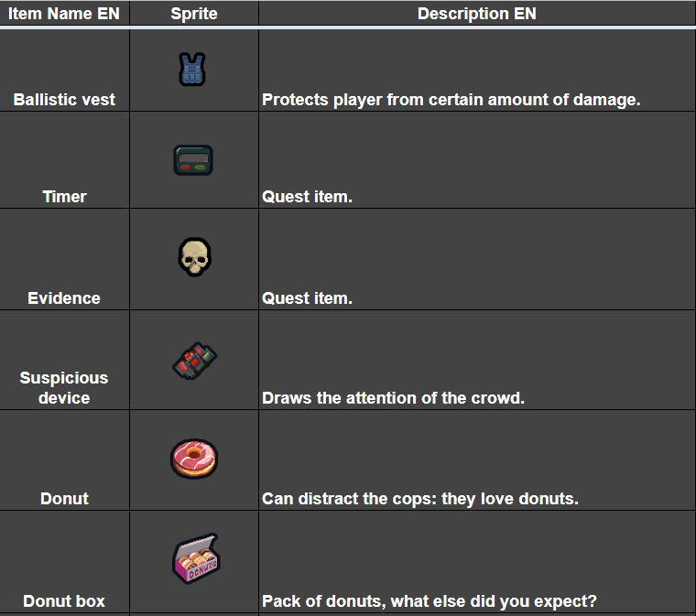Click the Evidence item name cell

[64, 298]
